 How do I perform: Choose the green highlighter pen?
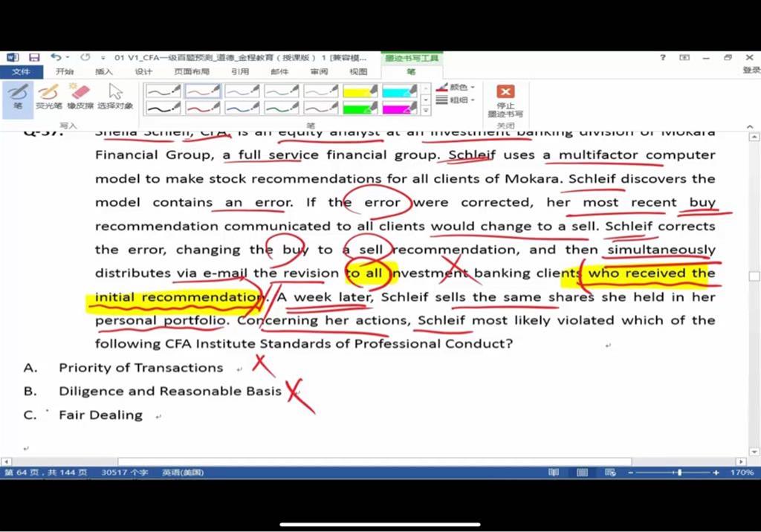[x=360, y=107]
